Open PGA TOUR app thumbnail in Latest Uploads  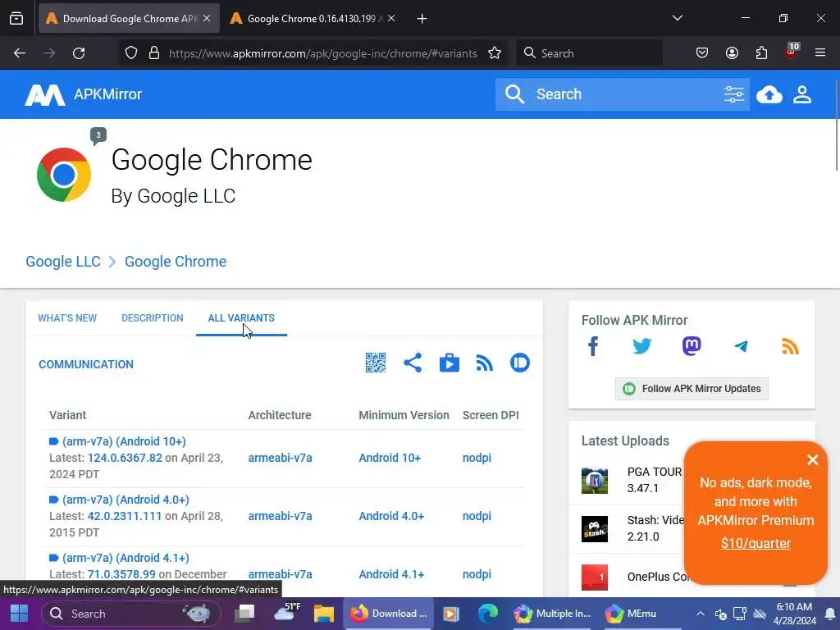pyautogui.click(x=595, y=480)
